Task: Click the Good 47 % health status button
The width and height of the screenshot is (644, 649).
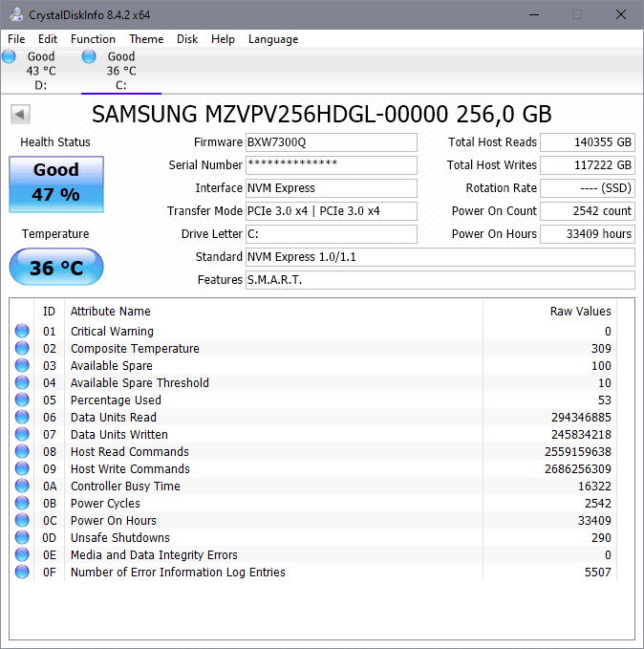Action: 56,184
